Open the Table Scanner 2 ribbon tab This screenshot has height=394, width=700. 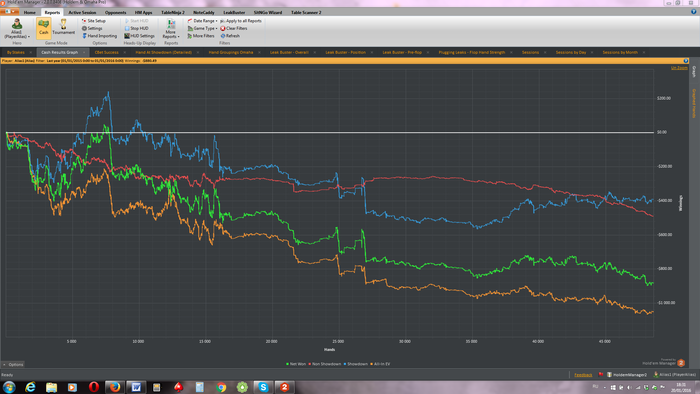[306, 12]
